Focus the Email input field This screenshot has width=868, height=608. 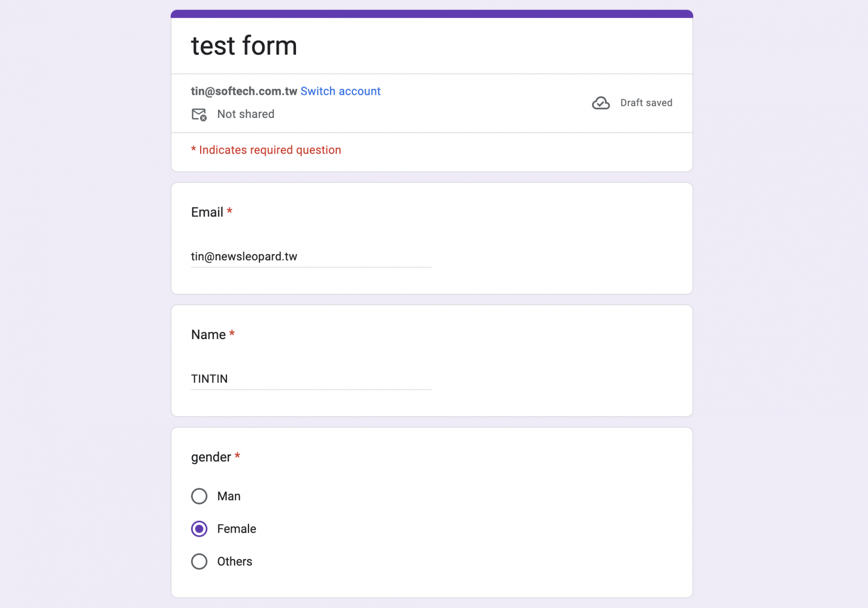(x=311, y=257)
